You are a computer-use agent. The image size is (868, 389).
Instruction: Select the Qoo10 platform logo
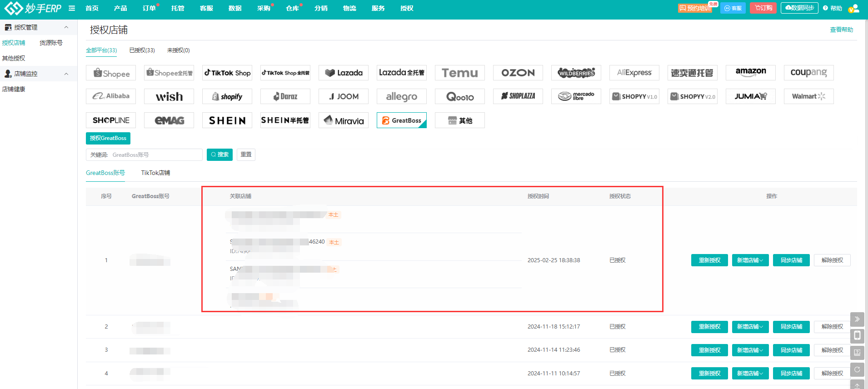click(x=460, y=96)
